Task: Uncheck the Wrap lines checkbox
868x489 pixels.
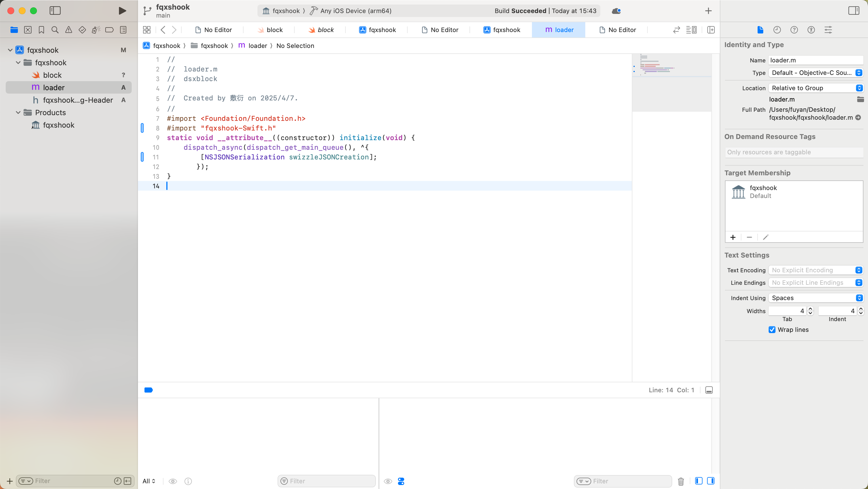Action: click(x=772, y=330)
